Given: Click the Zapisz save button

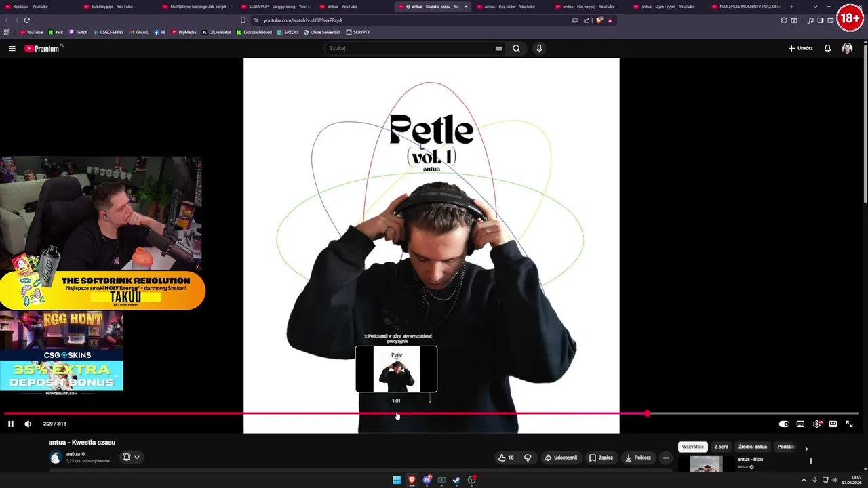Looking at the screenshot, I should [x=601, y=457].
